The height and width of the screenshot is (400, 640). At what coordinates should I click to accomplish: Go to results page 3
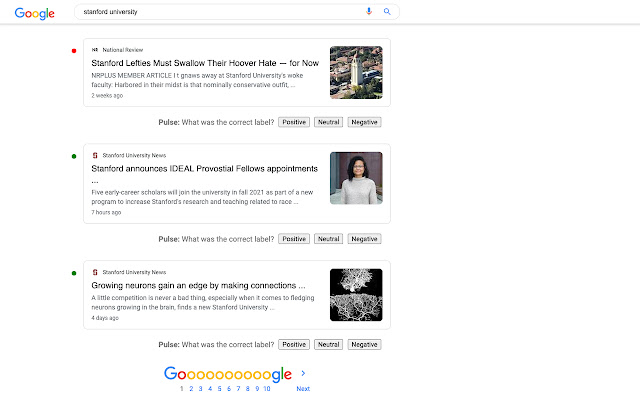200,389
